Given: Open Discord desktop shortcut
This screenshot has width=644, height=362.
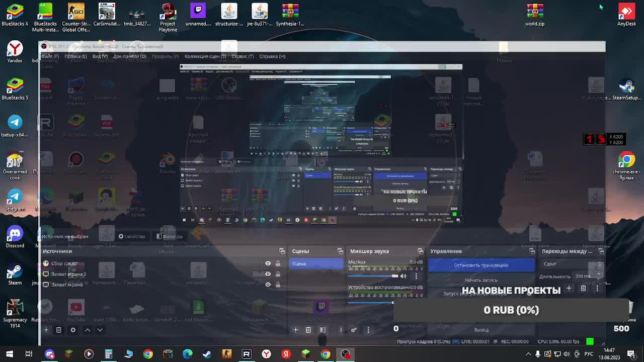Looking at the screenshot, I should 15,237.
